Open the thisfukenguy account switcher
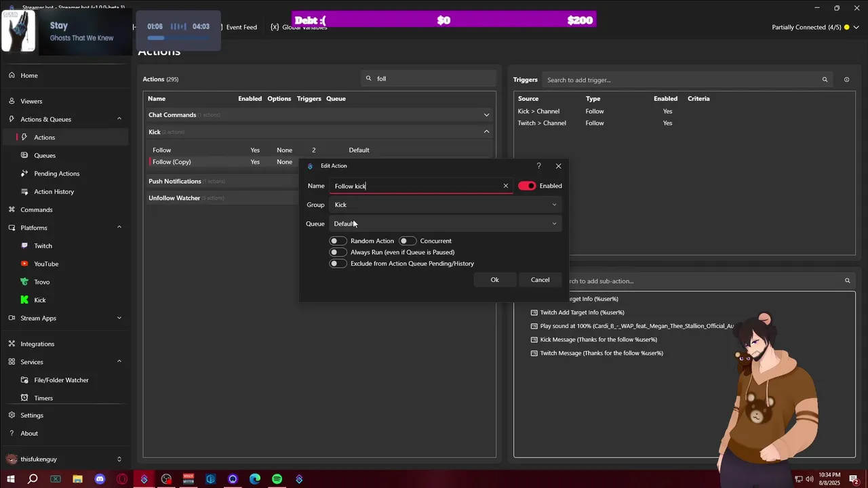This screenshot has height=488, width=868. (66, 459)
